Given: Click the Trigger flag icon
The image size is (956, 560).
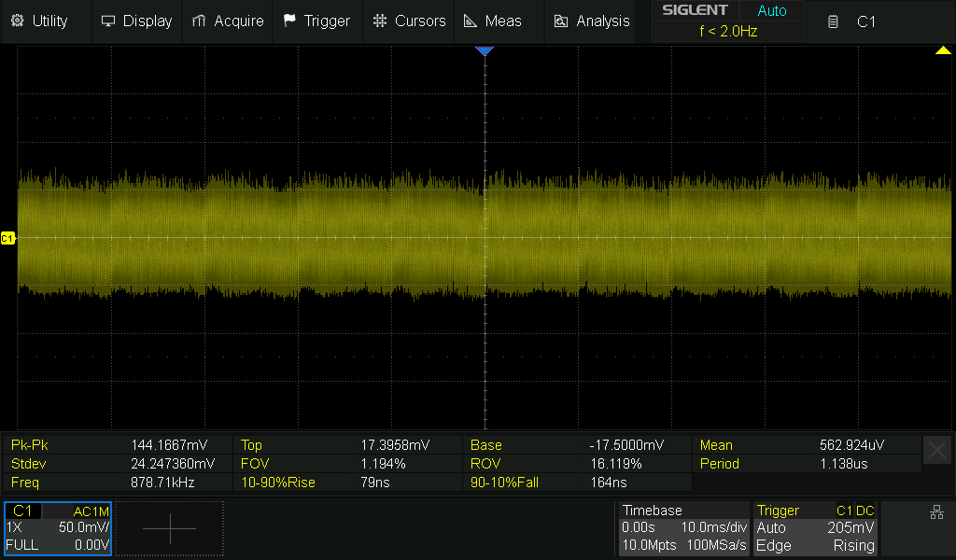Looking at the screenshot, I should point(289,21).
